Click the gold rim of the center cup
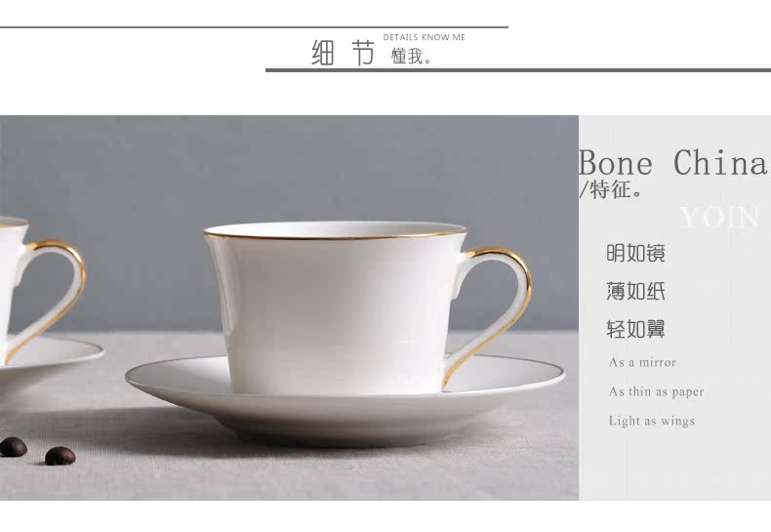The height and width of the screenshot is (532, 771). pos(335,232)
